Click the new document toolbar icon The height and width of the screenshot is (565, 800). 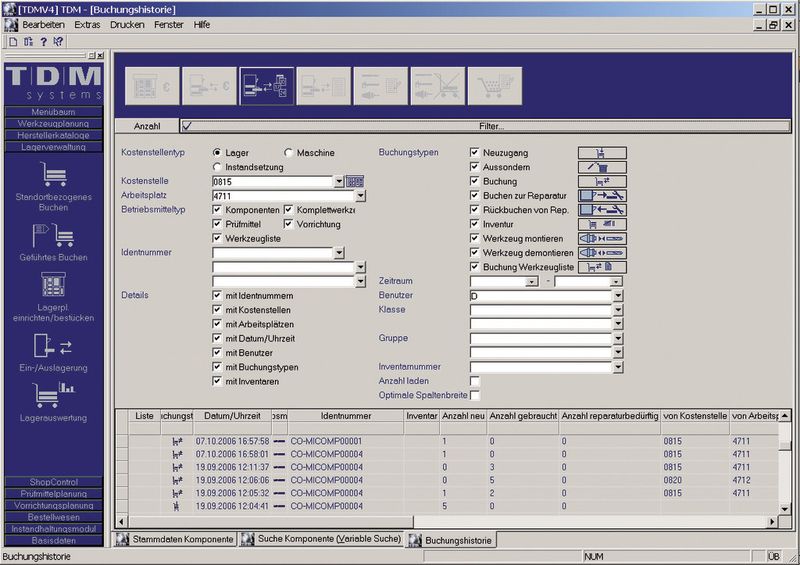click(14, 42)
